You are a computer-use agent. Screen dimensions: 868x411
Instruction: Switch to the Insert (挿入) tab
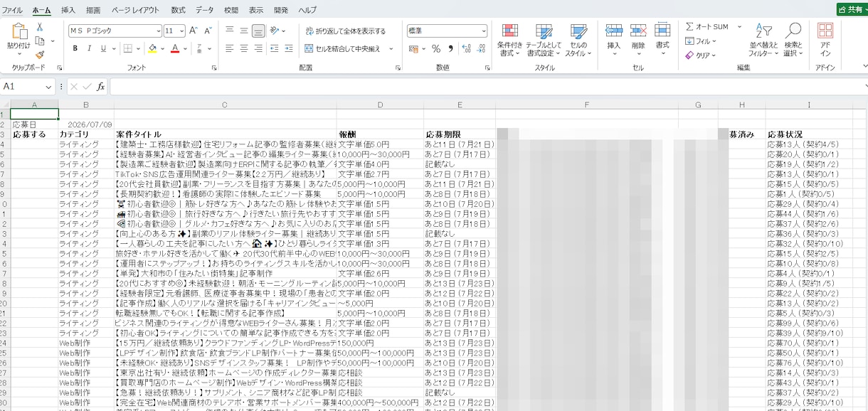68,10
